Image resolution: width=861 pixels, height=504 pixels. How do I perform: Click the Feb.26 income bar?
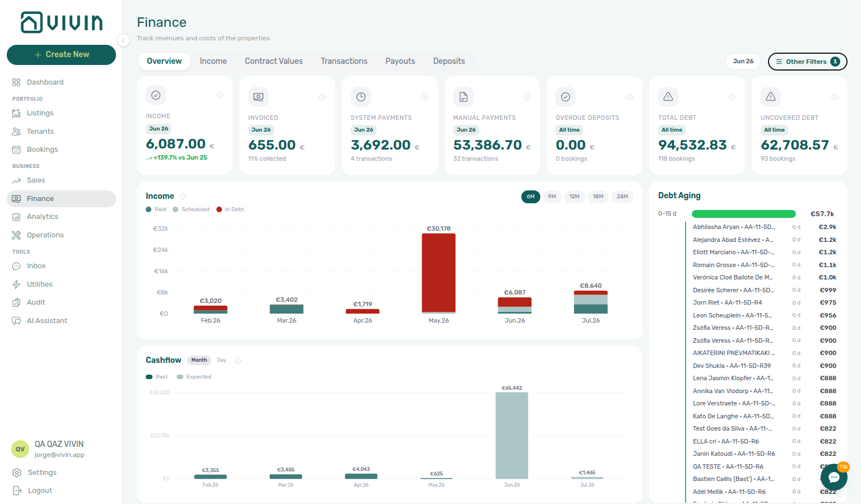pos(210,310)
